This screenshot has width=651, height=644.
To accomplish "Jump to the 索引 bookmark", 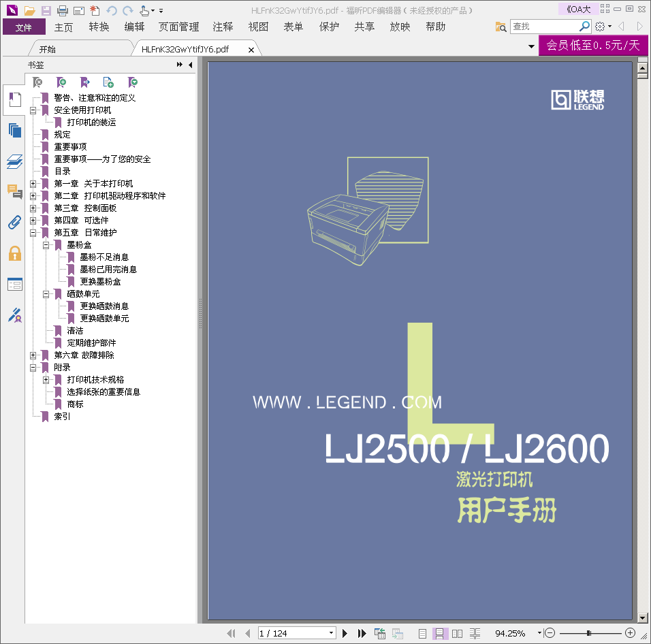I will (62, 417).
